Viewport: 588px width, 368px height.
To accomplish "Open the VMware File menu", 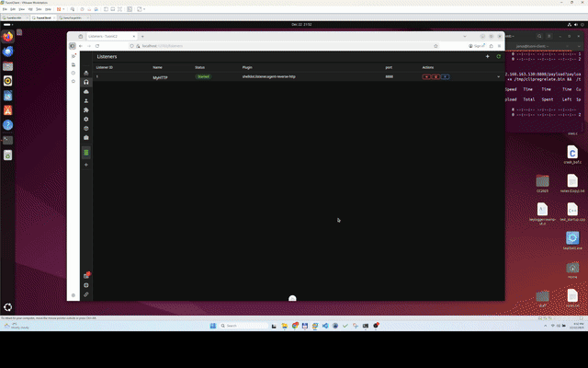I will tap(5, 9).
